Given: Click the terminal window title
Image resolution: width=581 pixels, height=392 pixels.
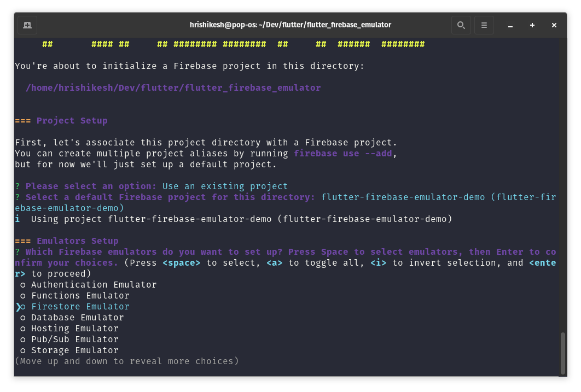Looking at the screenshot, I should pyautogui.click(x=290, y=25).
